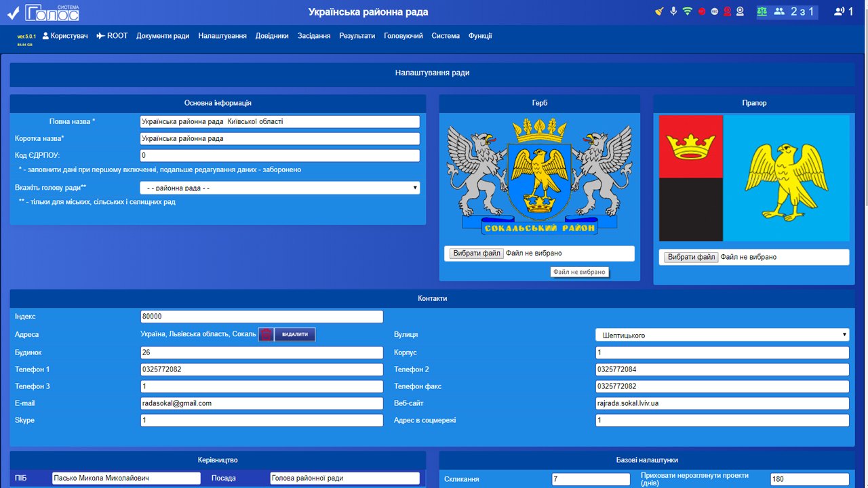Click the E-mail input field

[261, 403]
